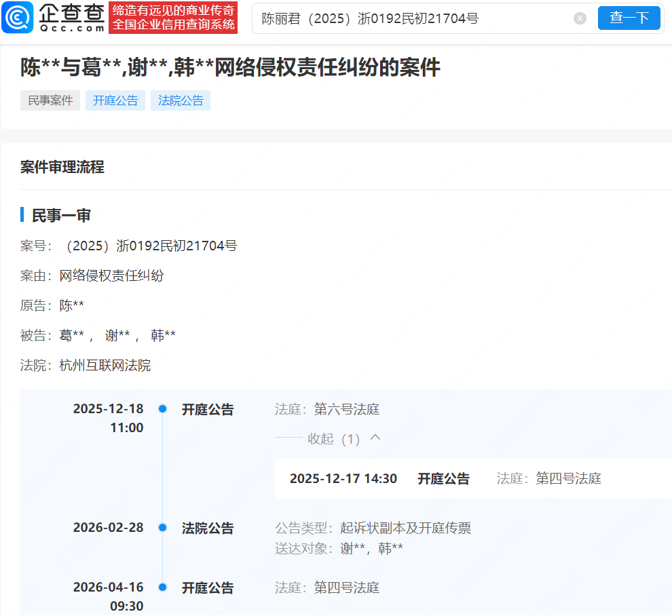
Task: Open the 杭州互联网法院 court link
Action: tap(99, 364)
